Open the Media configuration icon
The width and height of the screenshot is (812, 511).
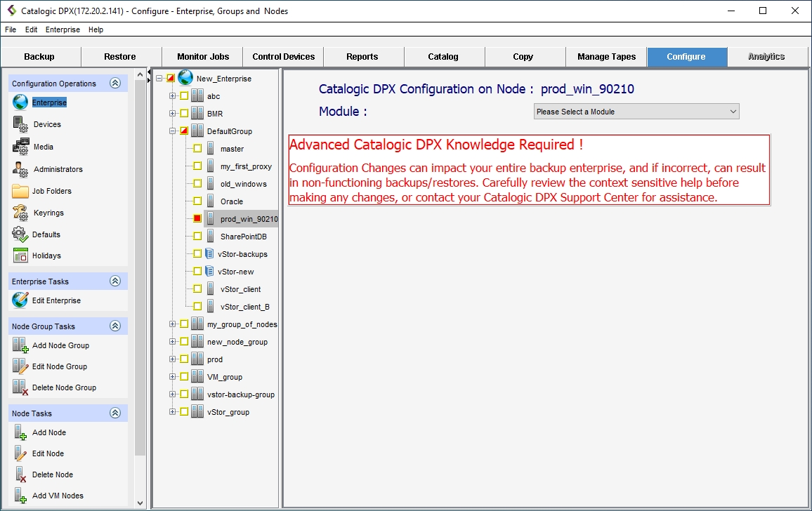tap(20, 147)
